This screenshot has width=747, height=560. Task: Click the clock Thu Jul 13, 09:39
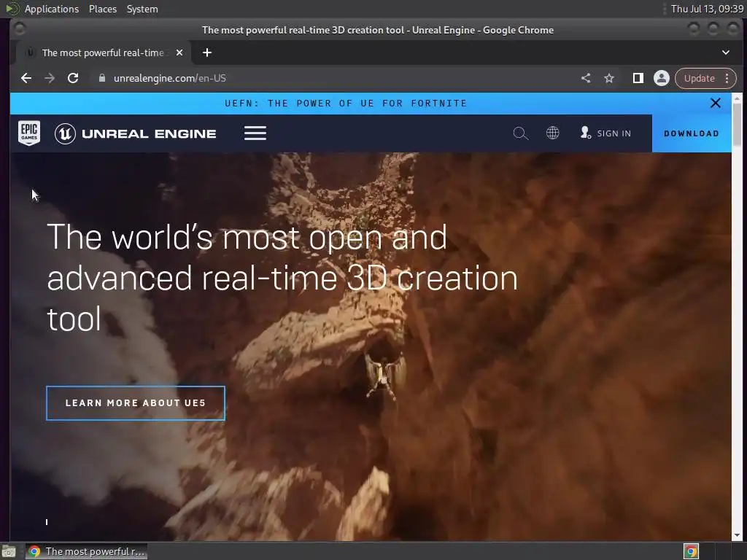tap(708, 9)
